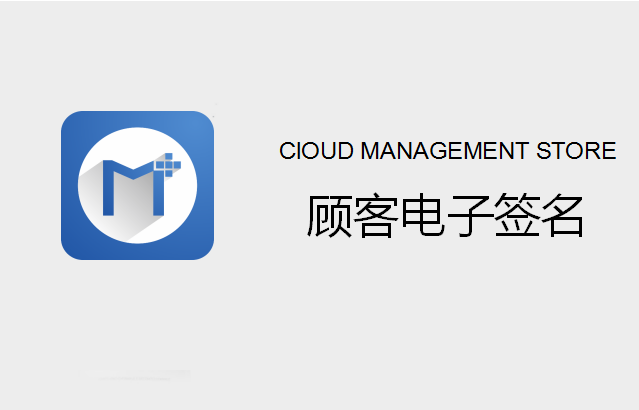Click the faded watermark text below the logo
This screenshot has height=410, width=639.
(x=134, y=375)
